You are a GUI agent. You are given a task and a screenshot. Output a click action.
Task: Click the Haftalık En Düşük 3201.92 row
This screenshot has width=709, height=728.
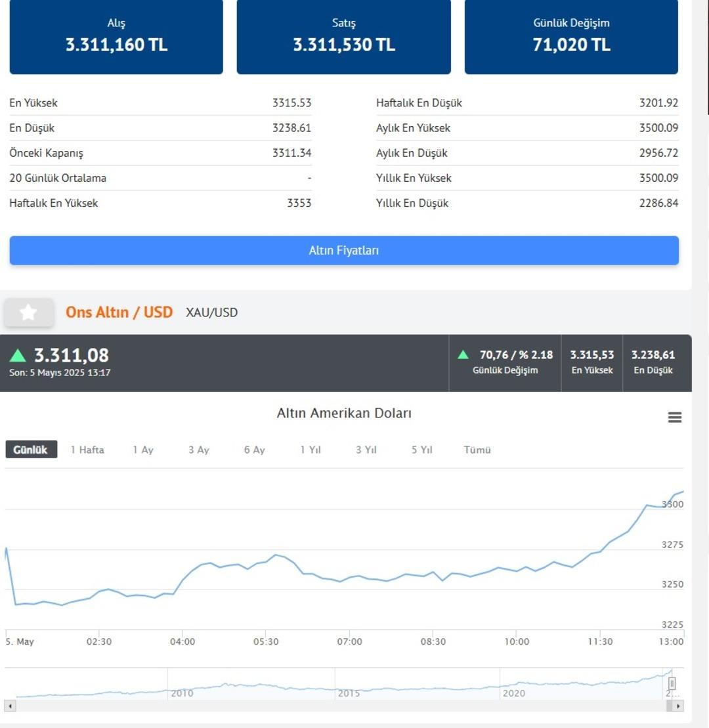pos(527,102)
